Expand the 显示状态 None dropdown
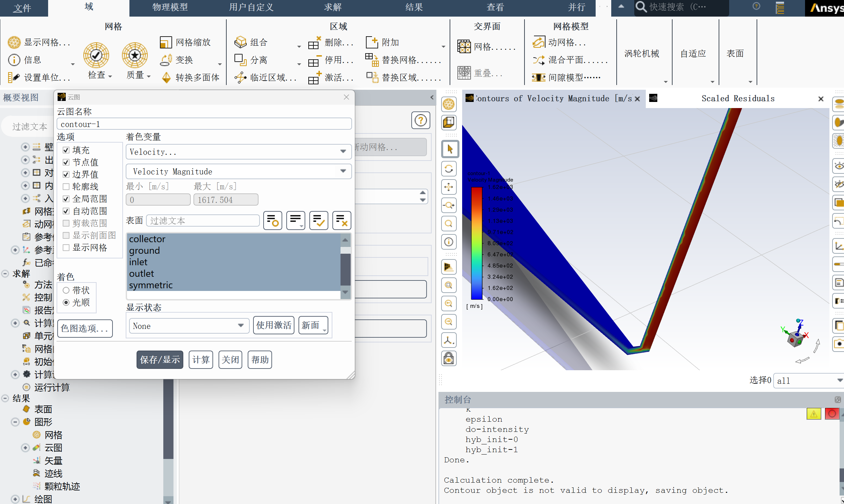 coord(241,325)
